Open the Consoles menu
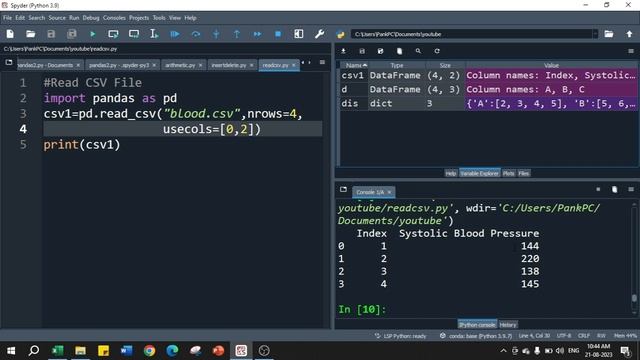640x360 pixels. 114,18
